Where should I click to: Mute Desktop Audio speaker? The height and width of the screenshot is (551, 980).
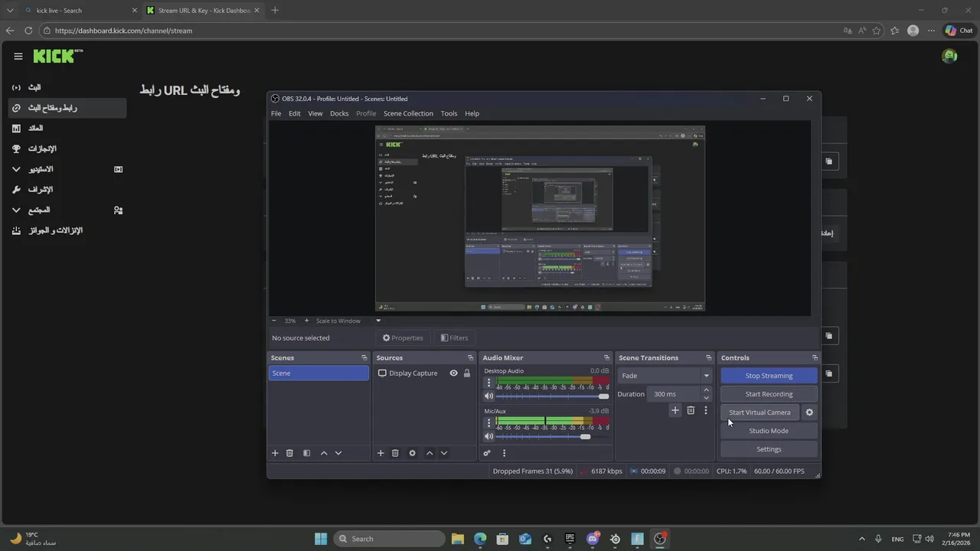tap(489, 396)
